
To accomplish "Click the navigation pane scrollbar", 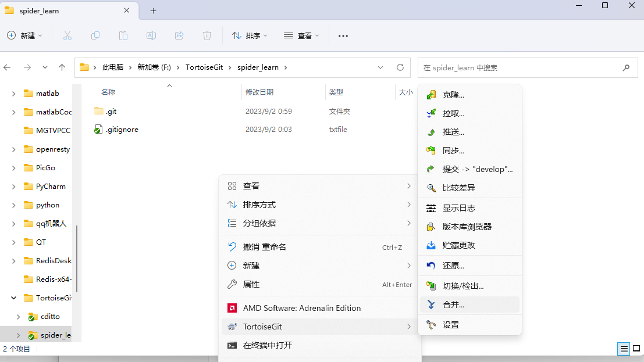I will pyautogui.click(x=77, y=258).
